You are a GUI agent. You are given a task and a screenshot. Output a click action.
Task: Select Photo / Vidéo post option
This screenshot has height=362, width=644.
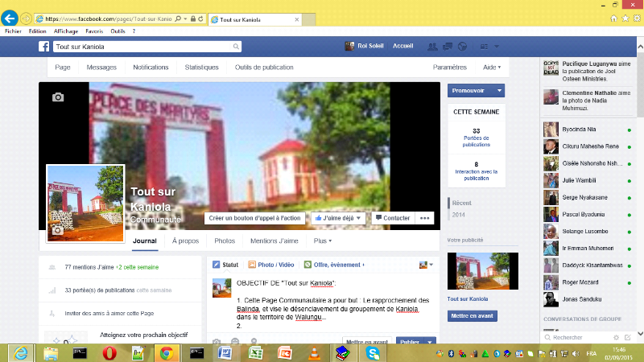point(271,265)
